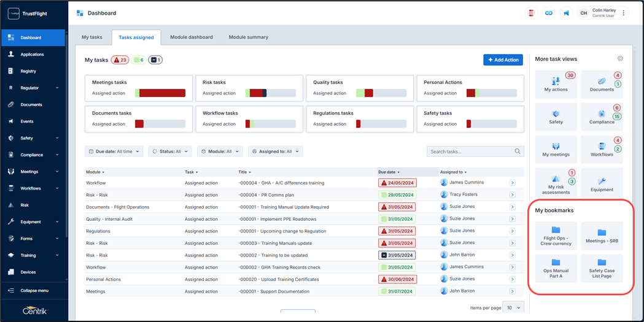Click the Add Action button
Screen dimensions: 644x322
(503, 59)
